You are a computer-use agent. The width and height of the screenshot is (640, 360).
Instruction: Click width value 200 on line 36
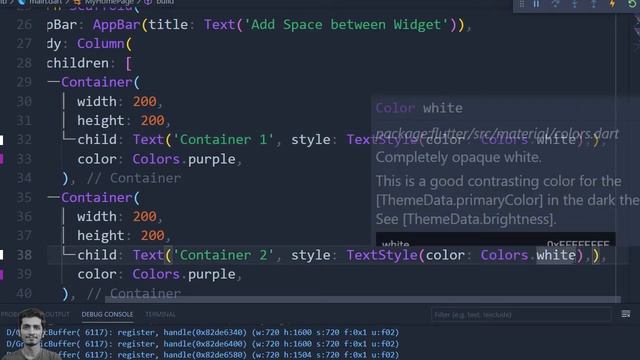click(144, 216)
